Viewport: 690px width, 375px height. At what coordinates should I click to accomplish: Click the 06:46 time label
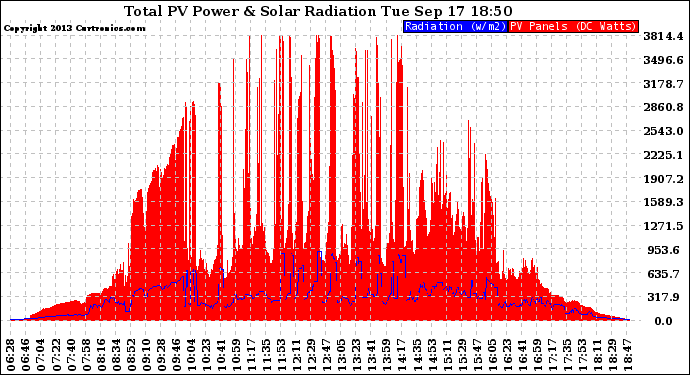(26, 355)
